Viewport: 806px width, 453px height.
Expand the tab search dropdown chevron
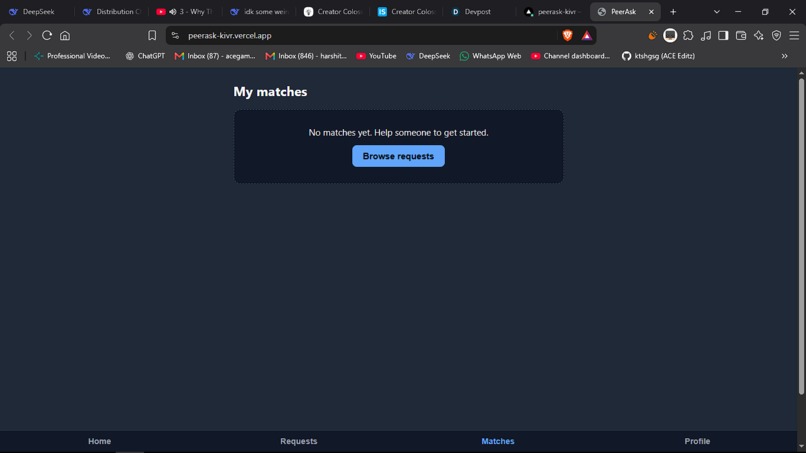(717, 11)
